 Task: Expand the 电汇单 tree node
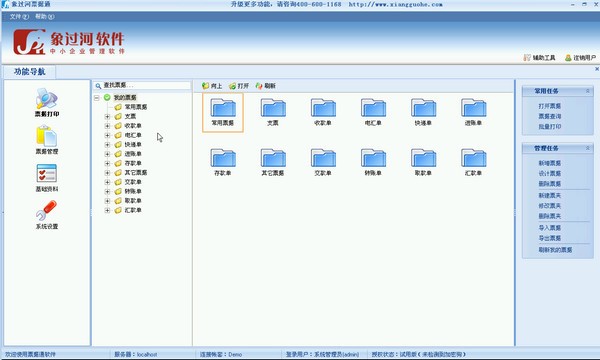tap(107, 135)
